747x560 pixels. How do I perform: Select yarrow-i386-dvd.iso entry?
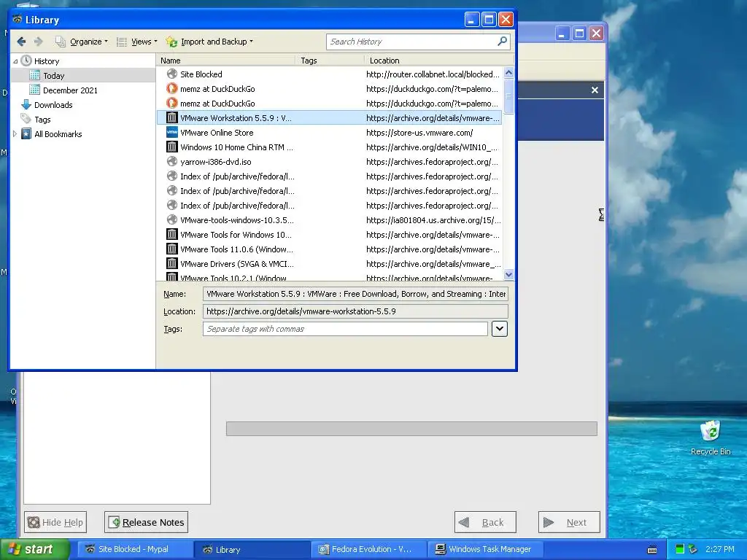[x=329, y=162]
